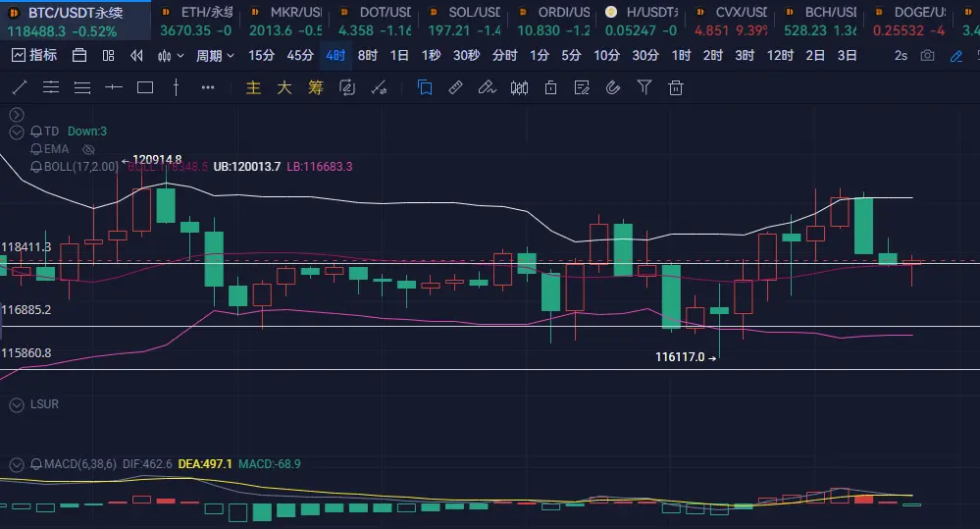Open the edit notes icon
This screenshot has width=980, height=529.
[582, 87]
